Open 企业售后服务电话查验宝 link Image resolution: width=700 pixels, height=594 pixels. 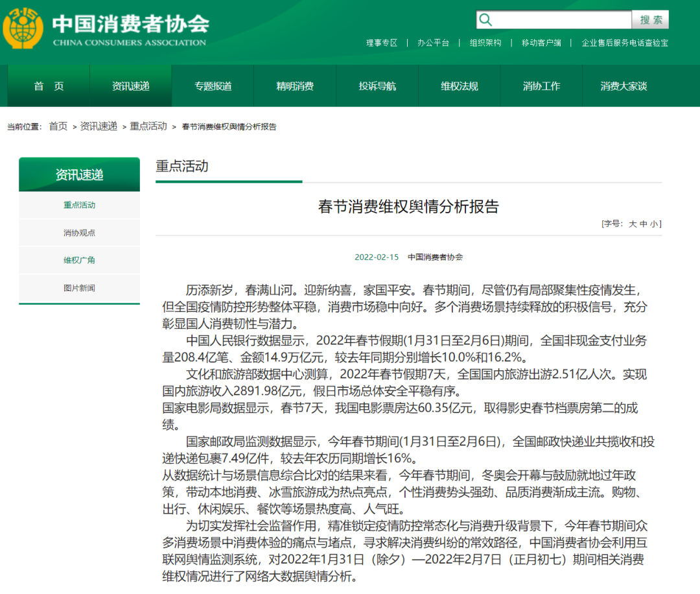pos(625,43)
